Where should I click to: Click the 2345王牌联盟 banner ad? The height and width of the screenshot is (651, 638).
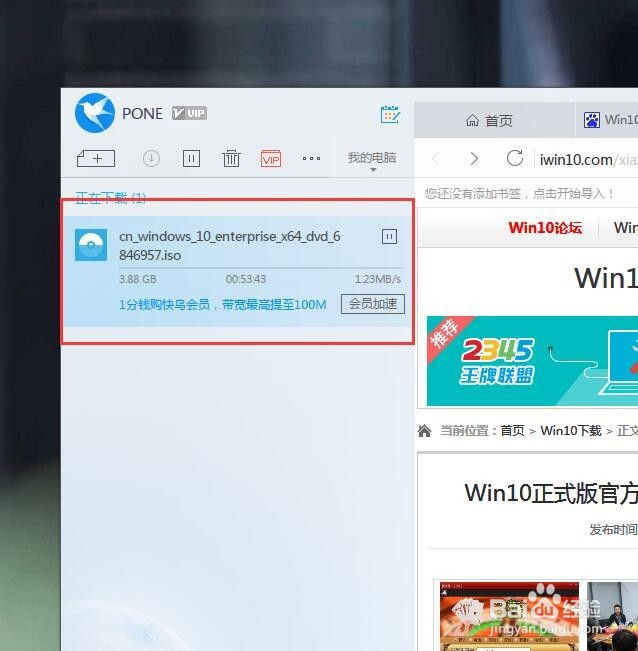[x=532, y=361]
